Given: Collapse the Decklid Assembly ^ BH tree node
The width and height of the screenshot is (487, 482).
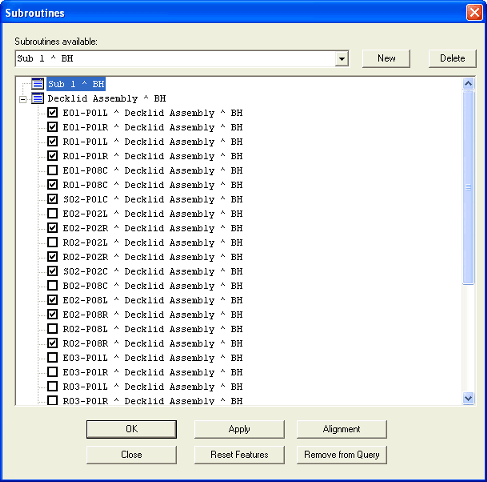Looking at the screenshot, I should tap(23, 99).
